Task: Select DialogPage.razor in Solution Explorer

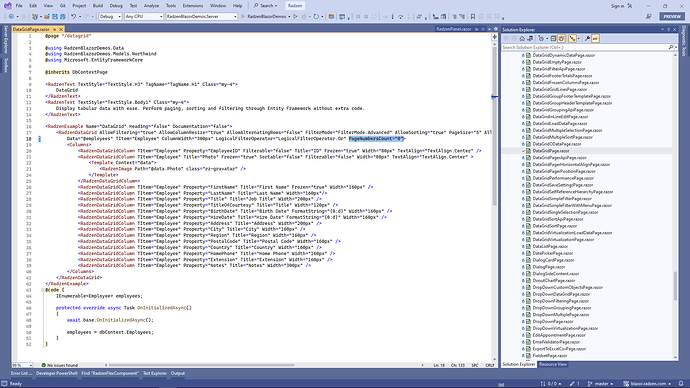Action: click(x=548, y=267)
